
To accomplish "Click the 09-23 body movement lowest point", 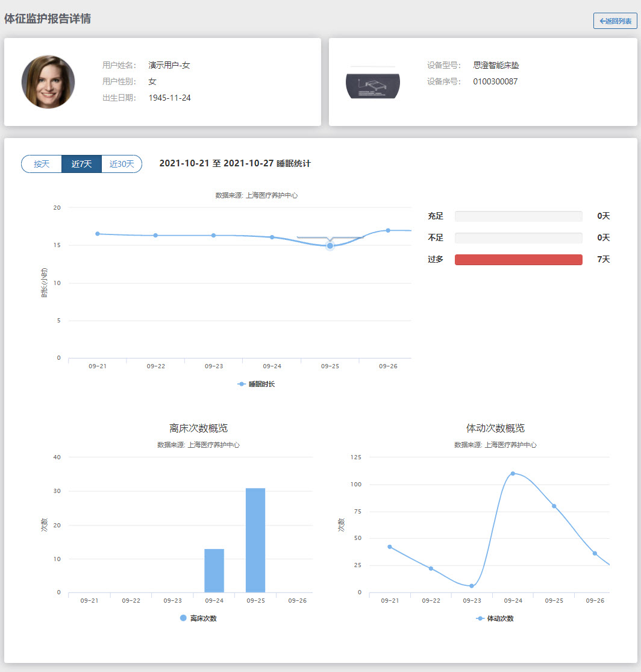I will [x=472, y=586].
